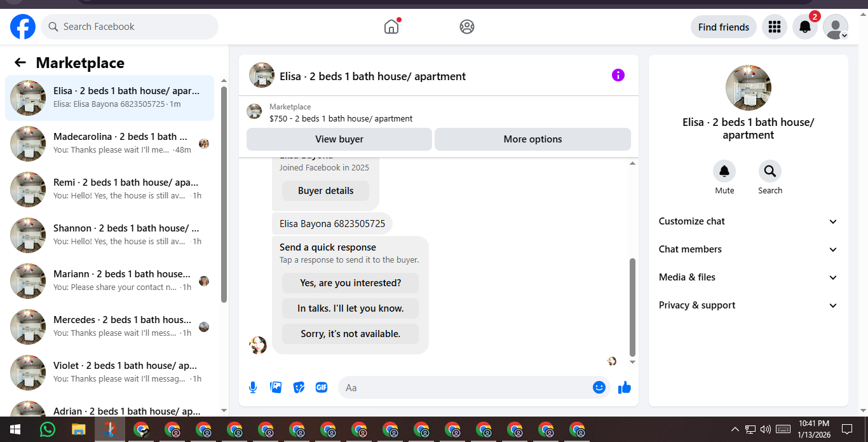Screen dimensions: 868x442
Task: Open the volume speaker tray icon
Action: pyautogui.click(x=766, y=429)
